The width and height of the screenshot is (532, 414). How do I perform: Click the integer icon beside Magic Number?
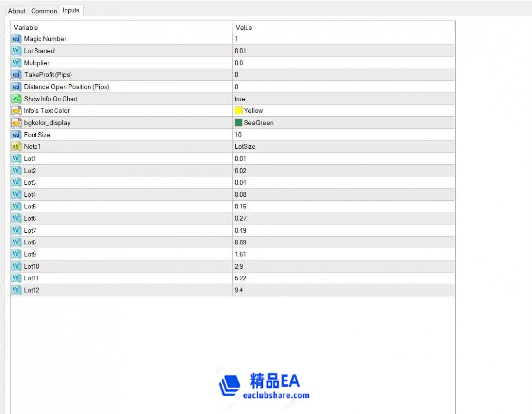coord(16,39)
